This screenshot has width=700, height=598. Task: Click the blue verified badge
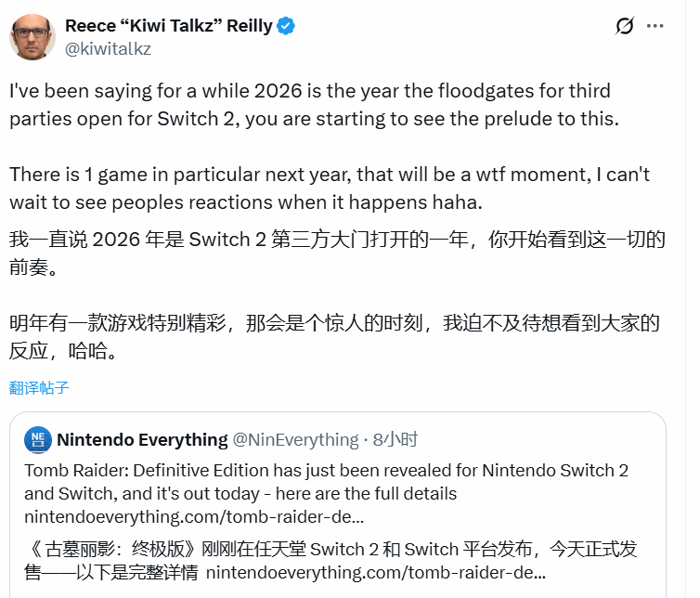(286, 26)
